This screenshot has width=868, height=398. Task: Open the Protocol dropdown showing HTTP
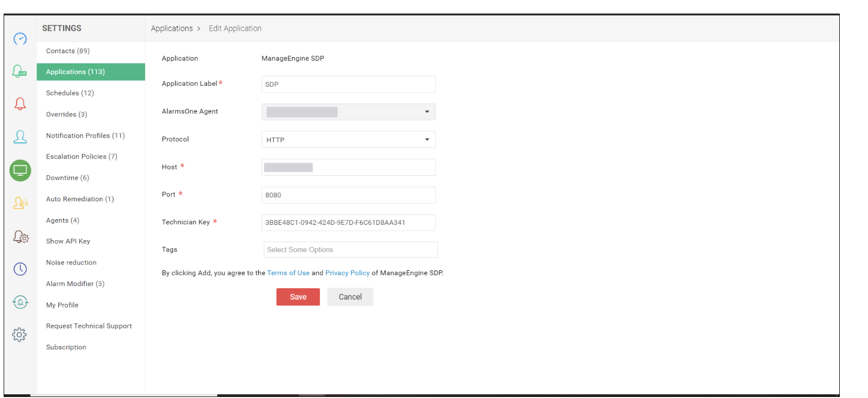[348, 140]
